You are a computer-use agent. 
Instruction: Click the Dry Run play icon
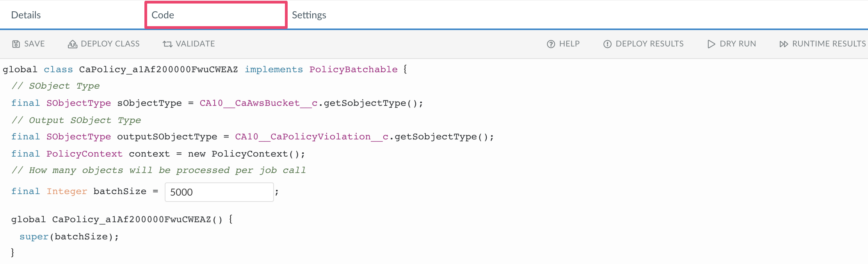(711, 44)
